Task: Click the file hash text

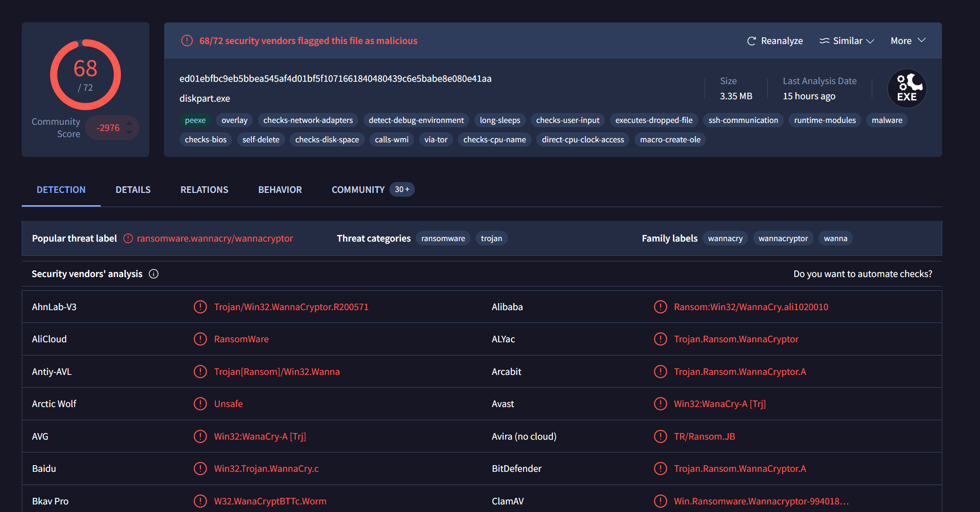Action: pos(335,78)
